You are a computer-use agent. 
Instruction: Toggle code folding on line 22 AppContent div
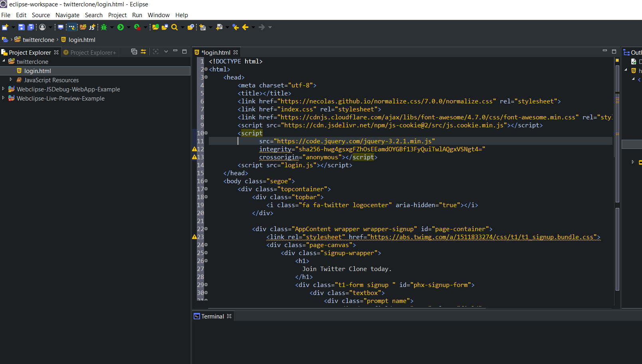click(206, 229)
